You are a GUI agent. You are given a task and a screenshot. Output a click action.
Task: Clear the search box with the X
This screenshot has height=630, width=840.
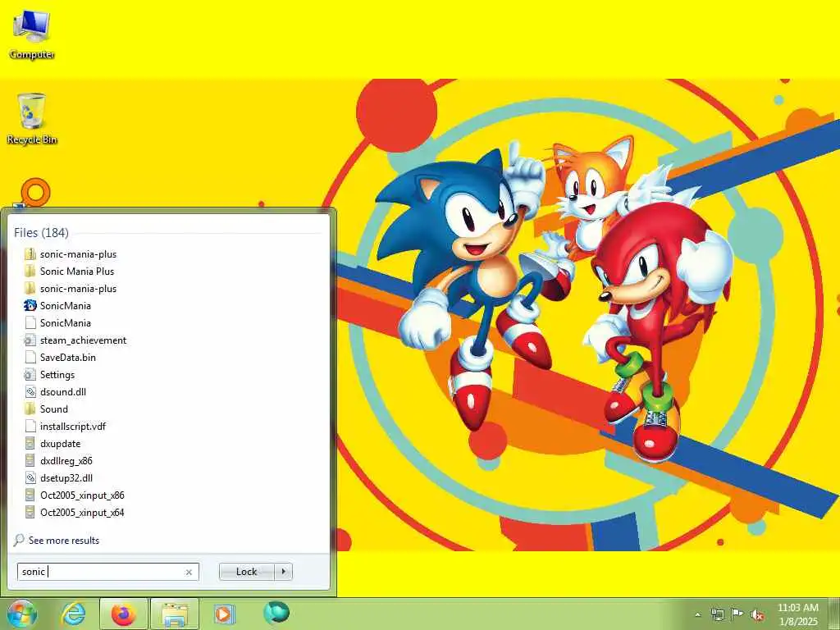(x=189, y=572)
